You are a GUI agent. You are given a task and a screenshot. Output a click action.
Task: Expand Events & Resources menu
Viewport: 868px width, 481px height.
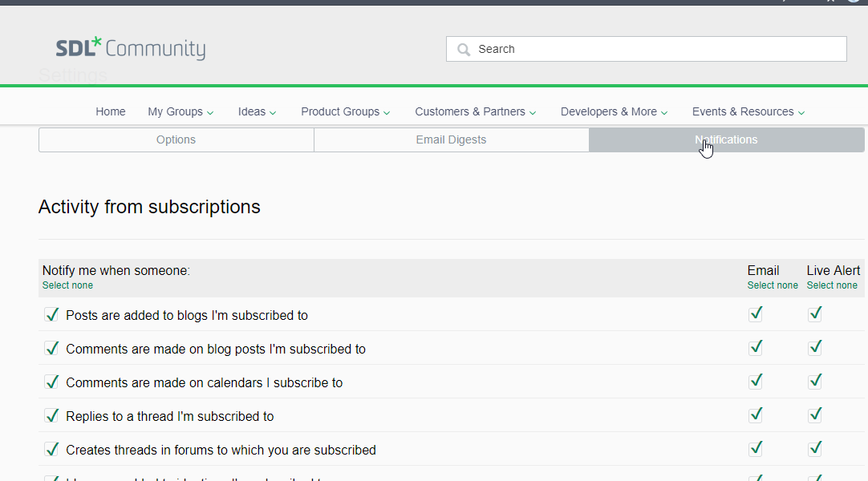(748, 111)
